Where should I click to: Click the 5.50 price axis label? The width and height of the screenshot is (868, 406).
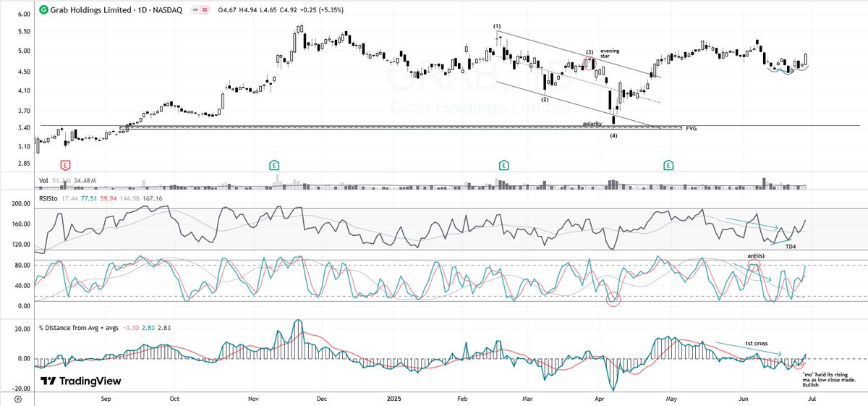coord(22,33)
